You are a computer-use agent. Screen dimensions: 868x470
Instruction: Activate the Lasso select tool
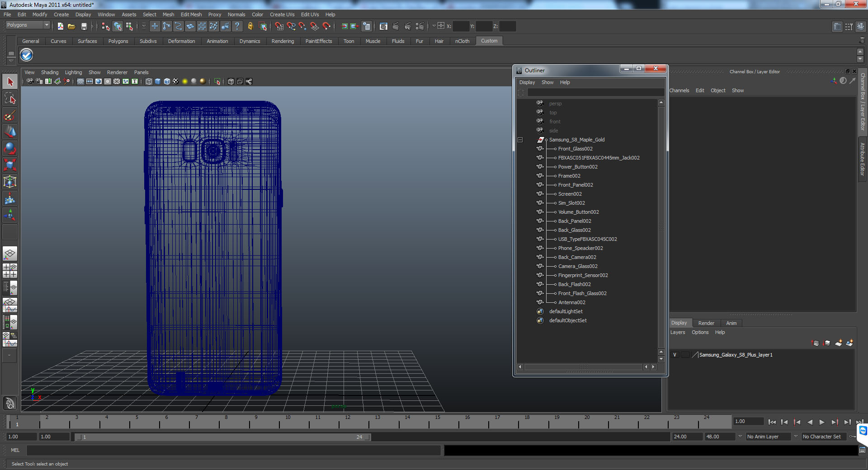point(10,99)
